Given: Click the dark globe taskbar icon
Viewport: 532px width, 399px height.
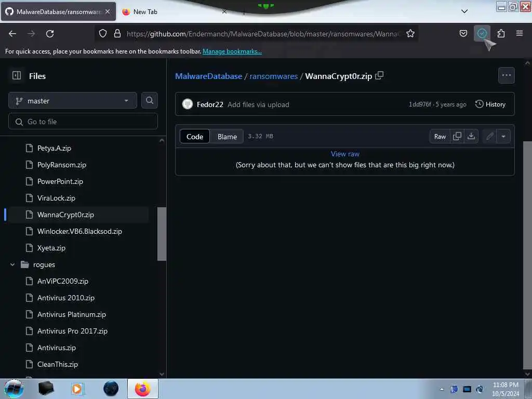Looking at the screenshot, I should [111, 389].
